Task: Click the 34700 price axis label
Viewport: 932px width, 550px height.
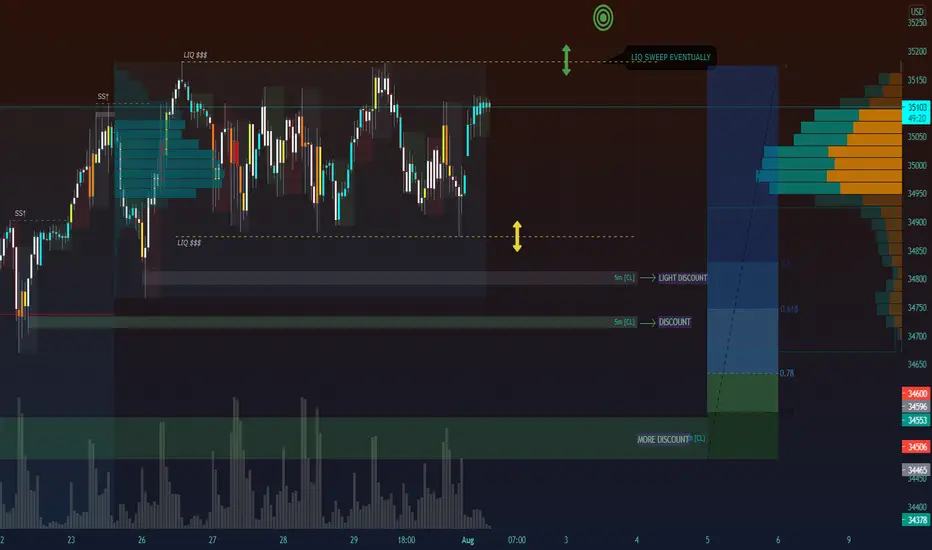Action: point(917,336)
